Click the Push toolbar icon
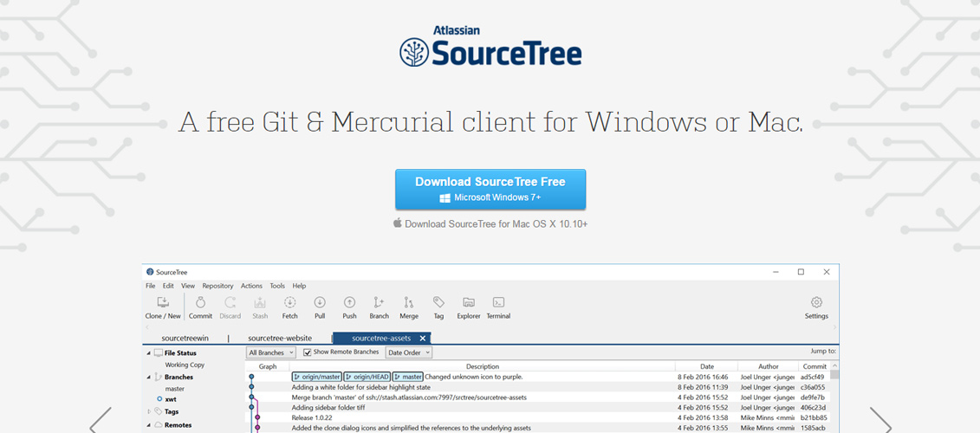This screenshot has height=433, width=980. pyautogui.click(x=349, y=302)
